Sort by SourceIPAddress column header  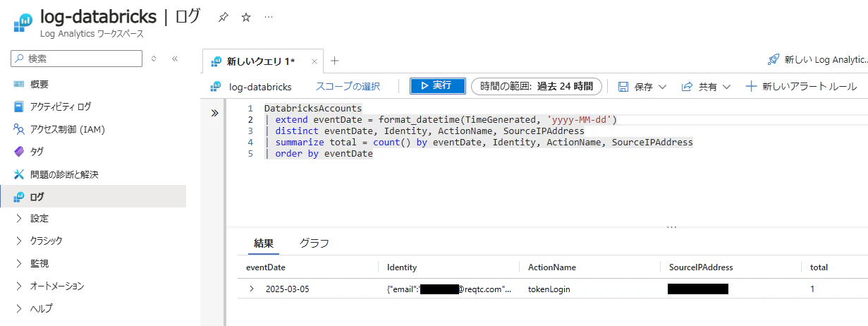tap(701, 267)
